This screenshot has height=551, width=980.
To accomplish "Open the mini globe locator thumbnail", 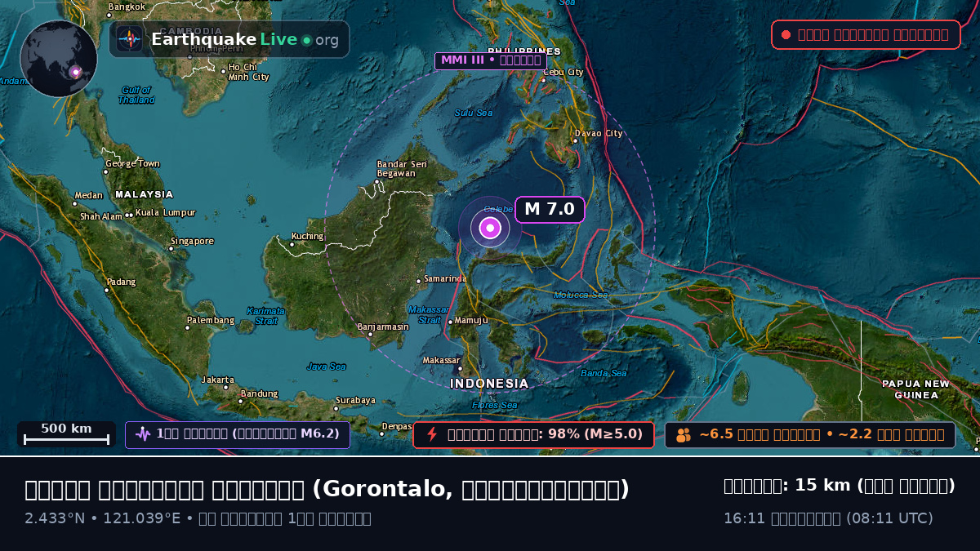I will (x=59, y=59).
